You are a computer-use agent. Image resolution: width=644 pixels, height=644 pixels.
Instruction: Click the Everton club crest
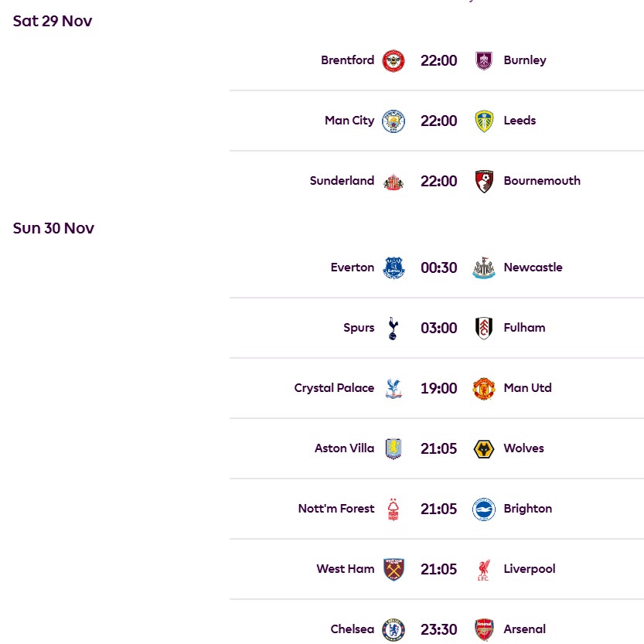[394, 267]
